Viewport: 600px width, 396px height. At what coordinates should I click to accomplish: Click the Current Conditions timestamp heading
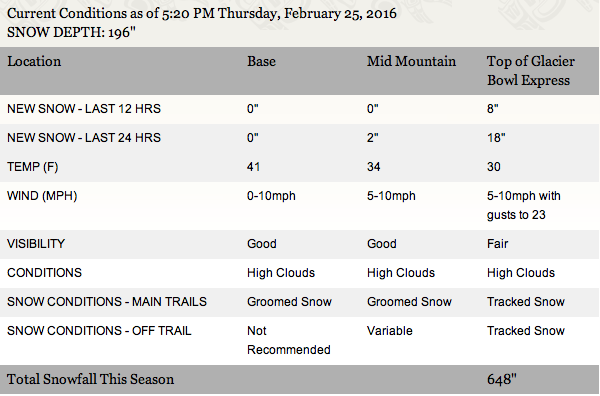[202, 14]
